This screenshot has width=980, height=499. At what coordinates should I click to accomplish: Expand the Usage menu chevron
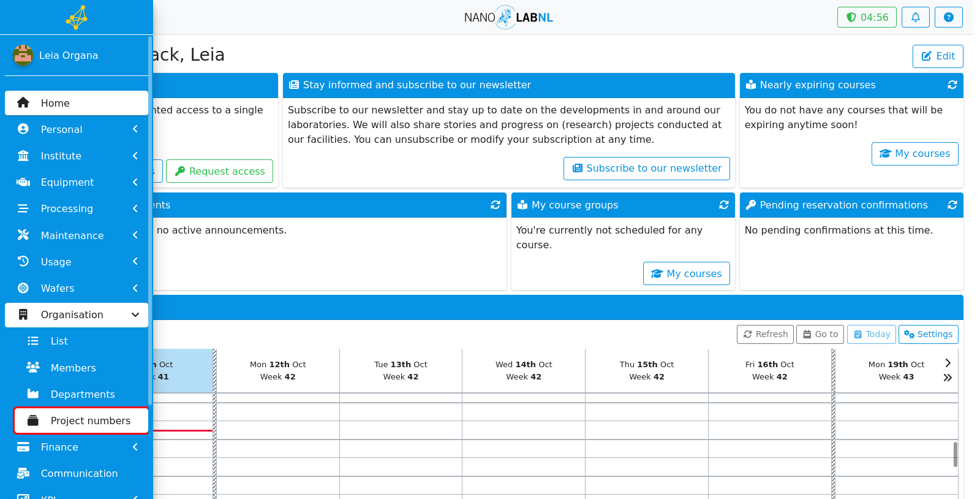(x=135, y=262)
